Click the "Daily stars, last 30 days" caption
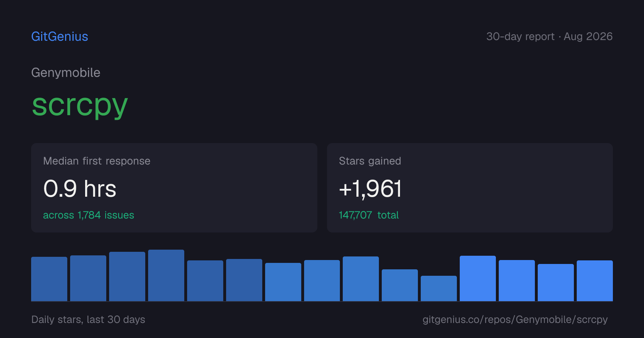 (88, 319)
